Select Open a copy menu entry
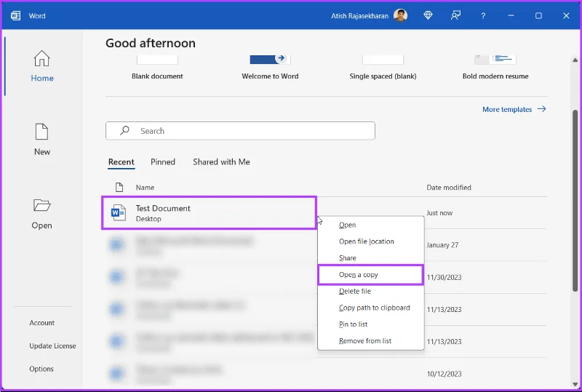The height and width of the screenshot is (392, 582). [x=371, y=275]
